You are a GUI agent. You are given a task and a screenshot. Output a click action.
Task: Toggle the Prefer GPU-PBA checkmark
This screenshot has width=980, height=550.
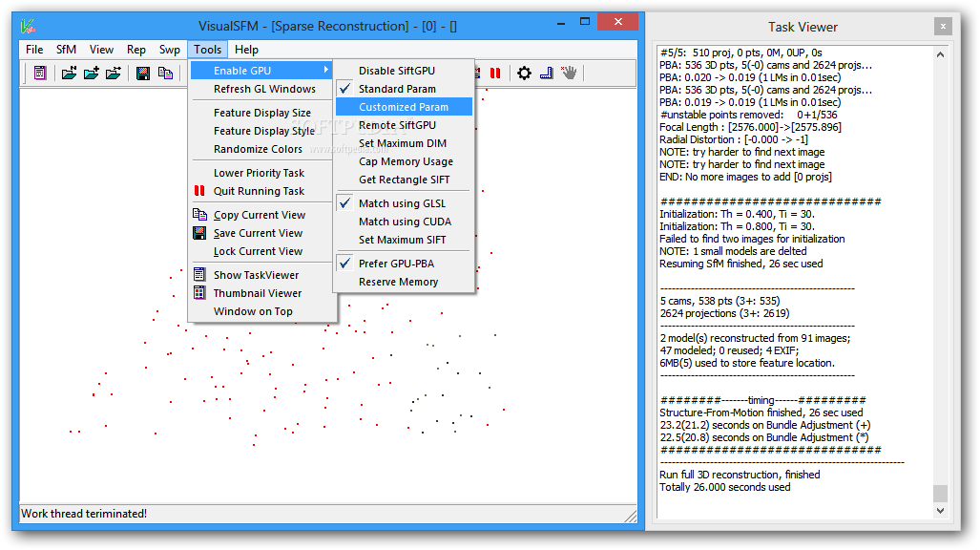[x=344, y=263]
